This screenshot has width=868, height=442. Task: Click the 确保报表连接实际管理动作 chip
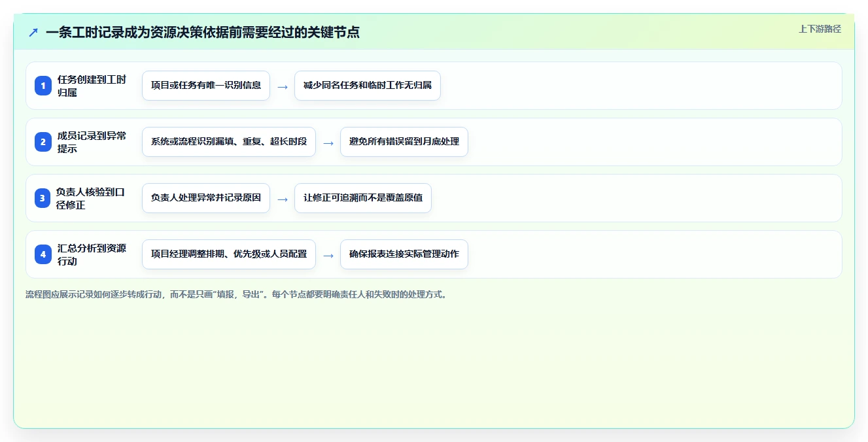(404, 254)
